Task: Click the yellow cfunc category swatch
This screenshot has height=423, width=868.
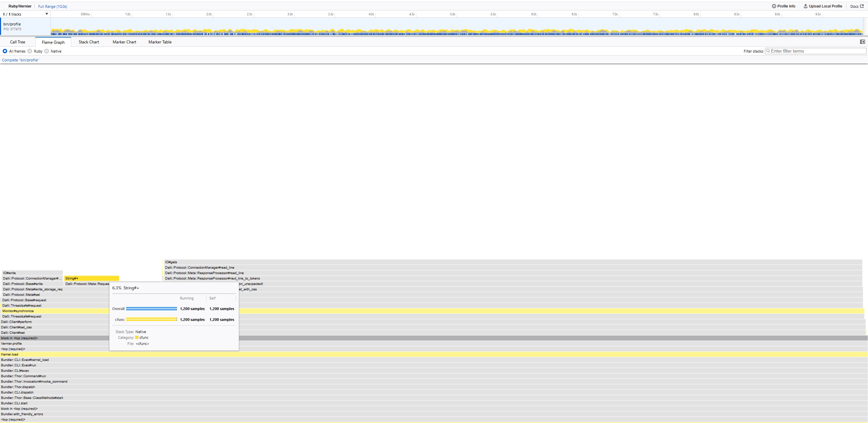Action: click(x=137, y=338)
